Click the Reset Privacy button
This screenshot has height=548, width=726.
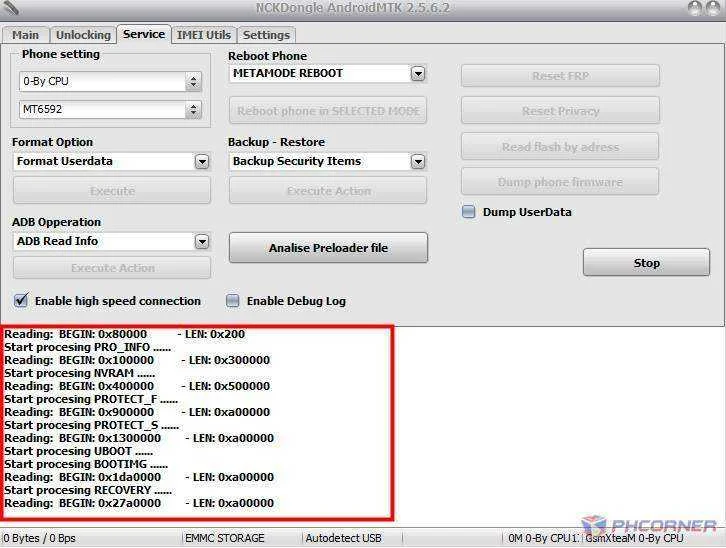click(x=560, y=111)
